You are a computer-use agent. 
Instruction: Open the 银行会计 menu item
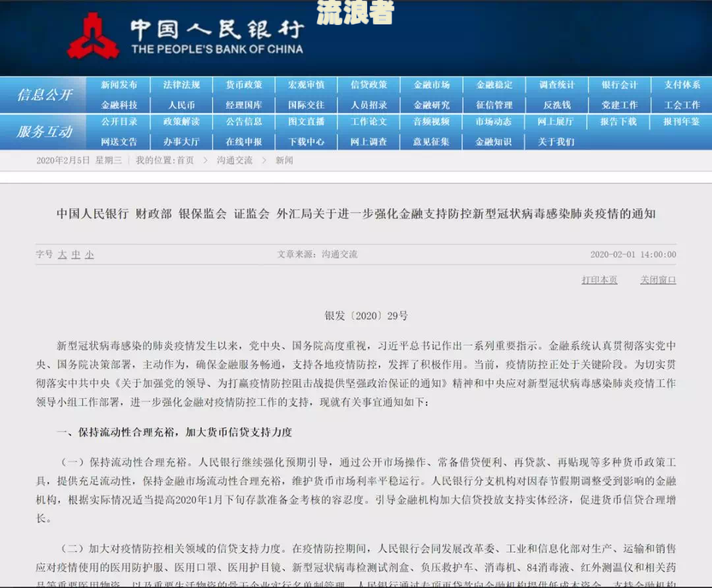tap(620, 85)
